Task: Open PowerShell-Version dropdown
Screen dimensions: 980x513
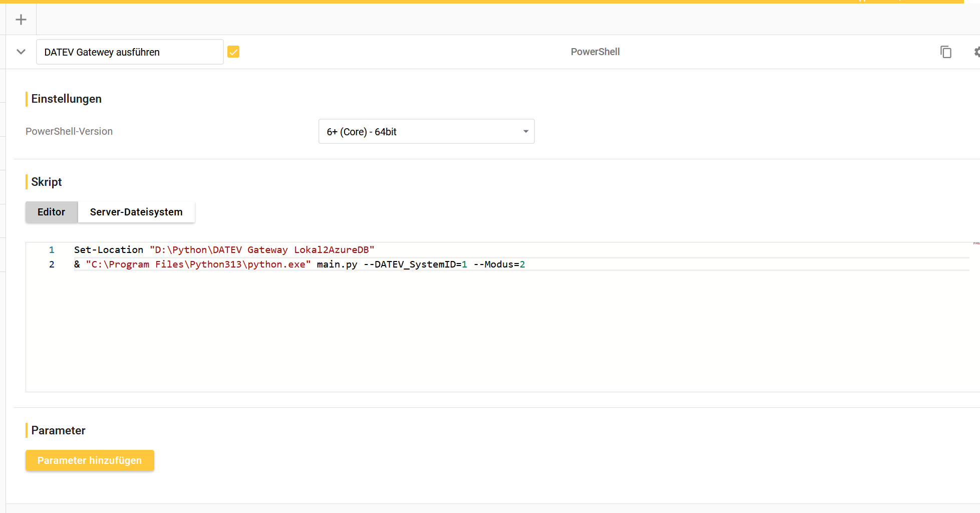Action: click(427, 131)
